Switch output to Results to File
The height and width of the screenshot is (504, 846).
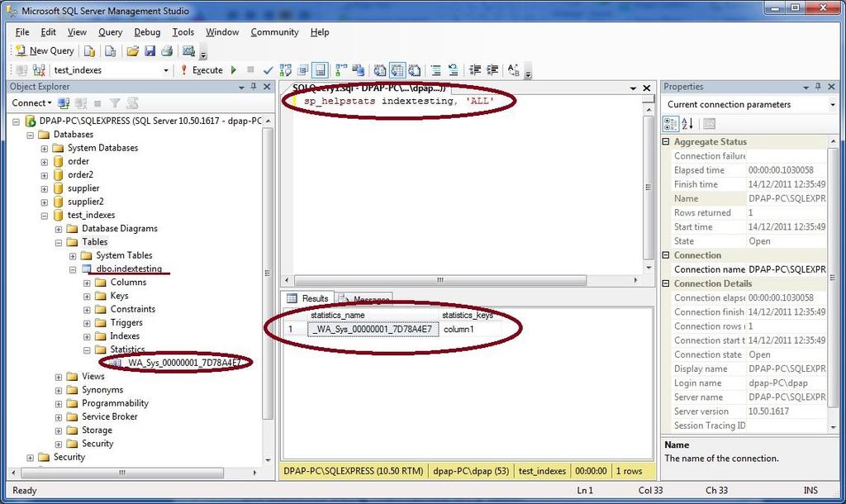click(415, 70)
